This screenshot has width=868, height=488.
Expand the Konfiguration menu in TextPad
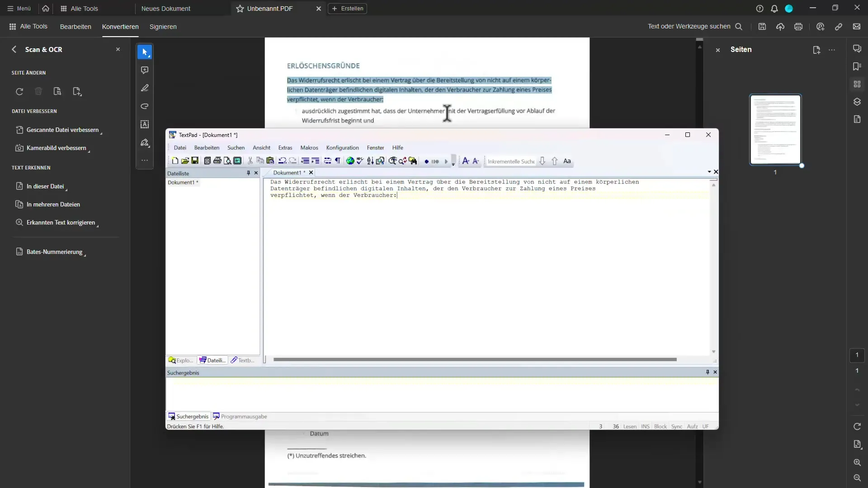point(342,147)
